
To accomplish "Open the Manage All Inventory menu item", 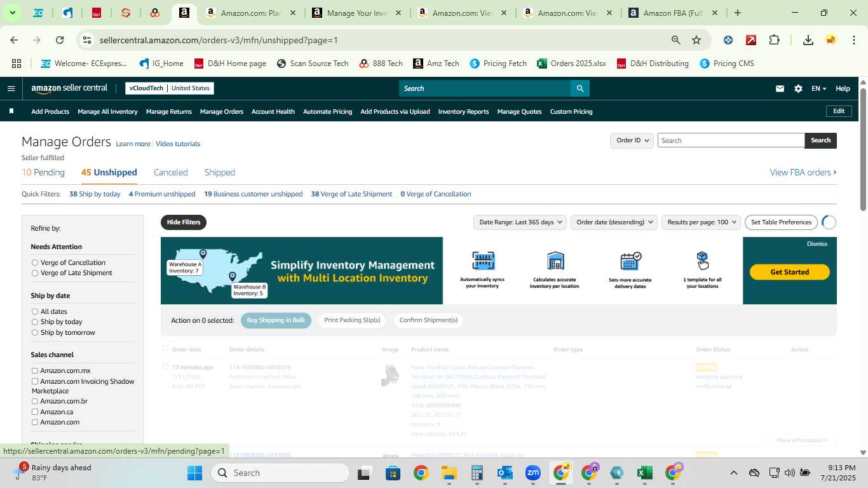I will click(x=107, y=111).
